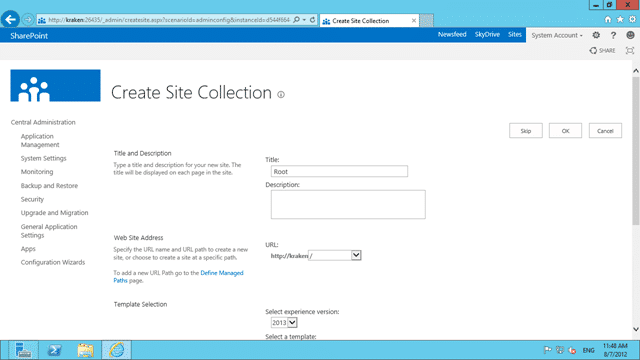This screenshot has height=360, width=640.
Task: Close the Create Site Collection tab
Action: point(413,20)
